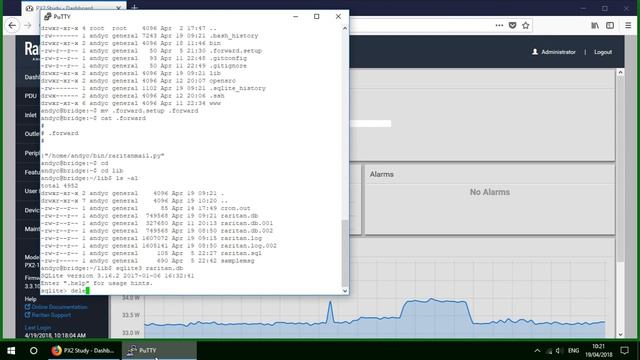Viewport: 640px width, 360px height.
Task: Open new Firefox tab plus button
Action: point(135,7)
